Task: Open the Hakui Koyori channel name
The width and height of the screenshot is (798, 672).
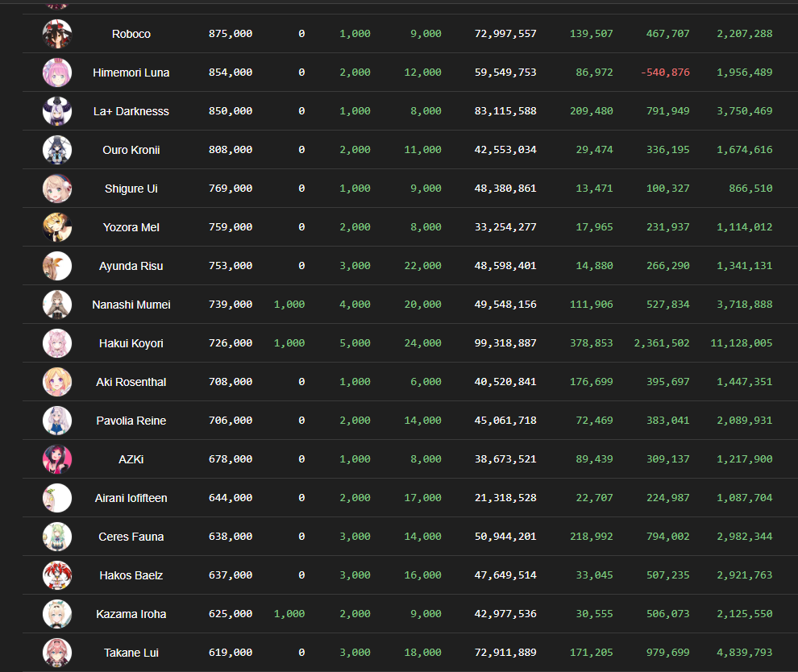Action: 131,343
